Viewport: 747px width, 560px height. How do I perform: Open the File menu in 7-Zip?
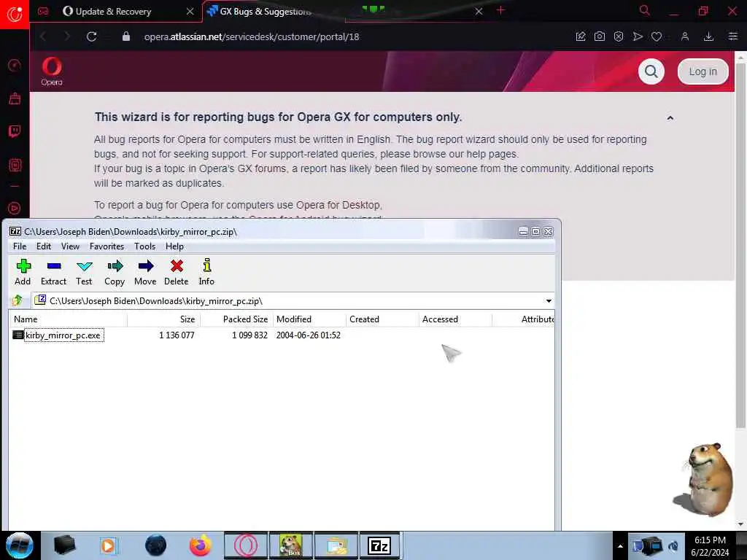[20, 246]
